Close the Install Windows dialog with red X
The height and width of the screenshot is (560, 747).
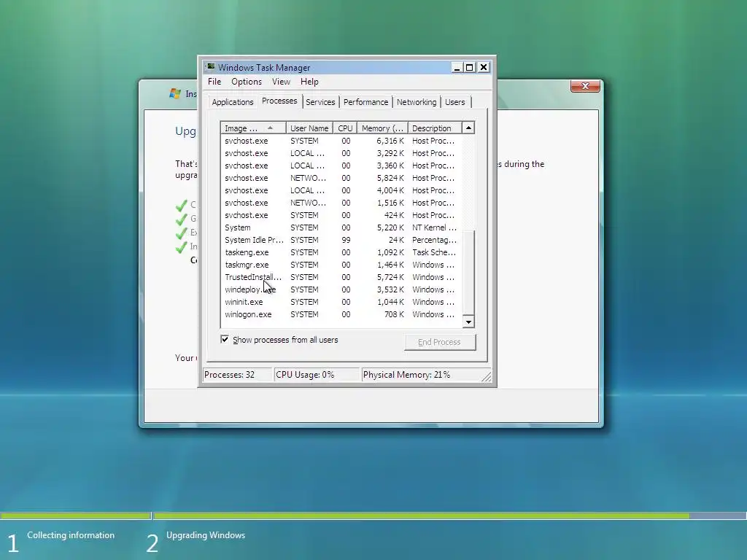coord(585,86)
